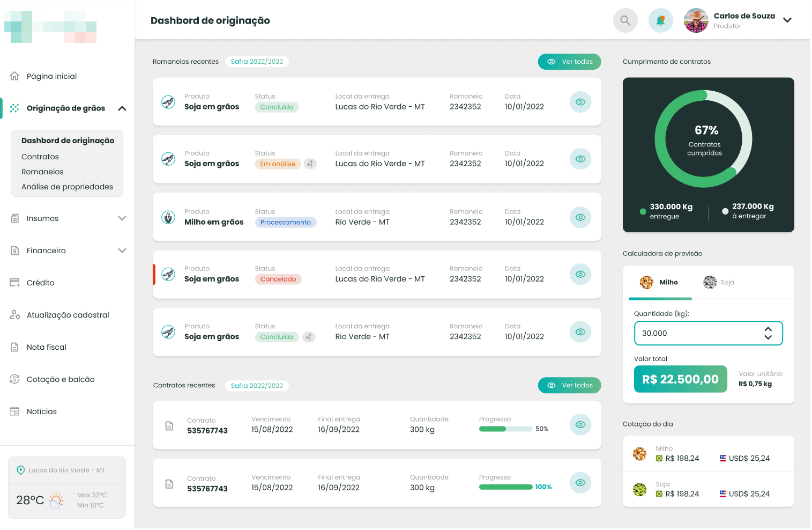Click Brazil flag in Milho quotation
Viewport: 812px width, 530px height.
(659, 458)
